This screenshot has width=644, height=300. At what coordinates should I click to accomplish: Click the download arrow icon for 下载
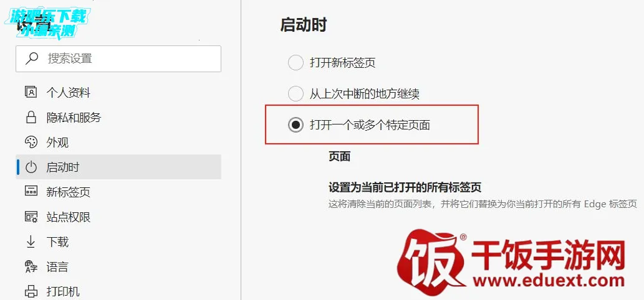coord(31,241)
